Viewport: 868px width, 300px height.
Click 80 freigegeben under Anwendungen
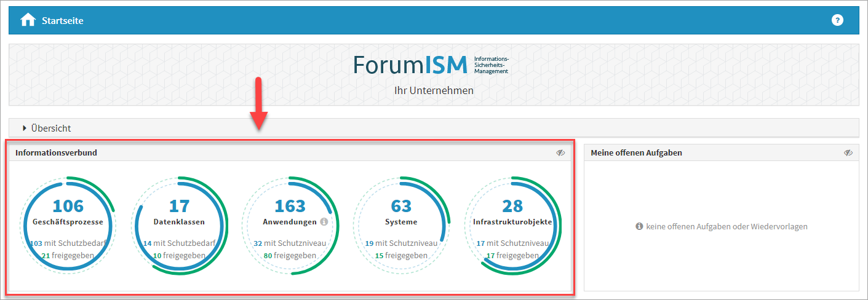[290, 255]
